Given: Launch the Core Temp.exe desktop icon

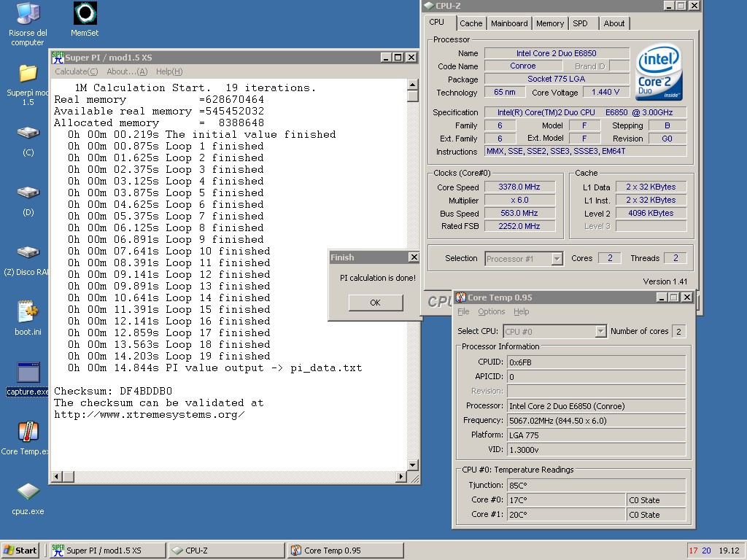Looking at the screenshot, I should tap(25, 438).
